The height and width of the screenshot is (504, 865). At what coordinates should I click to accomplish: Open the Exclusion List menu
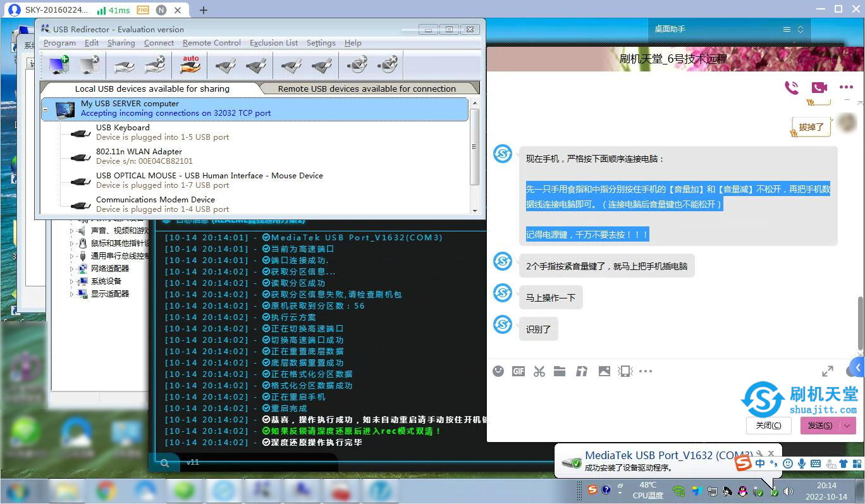coord(274,43)
